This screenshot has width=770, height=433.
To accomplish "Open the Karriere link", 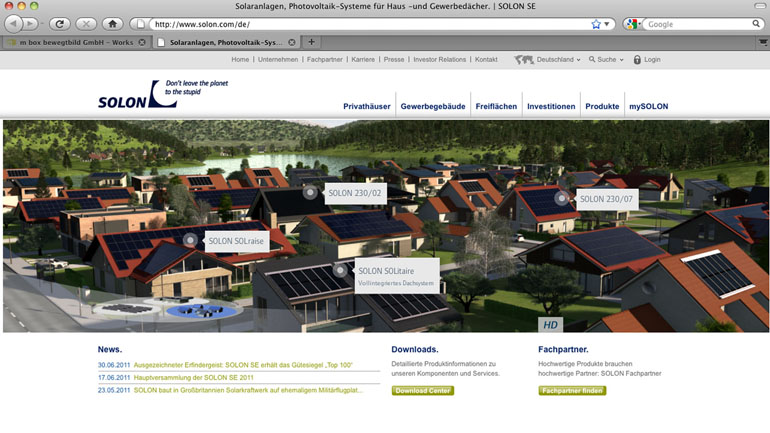I will click(x=363, y=59).
